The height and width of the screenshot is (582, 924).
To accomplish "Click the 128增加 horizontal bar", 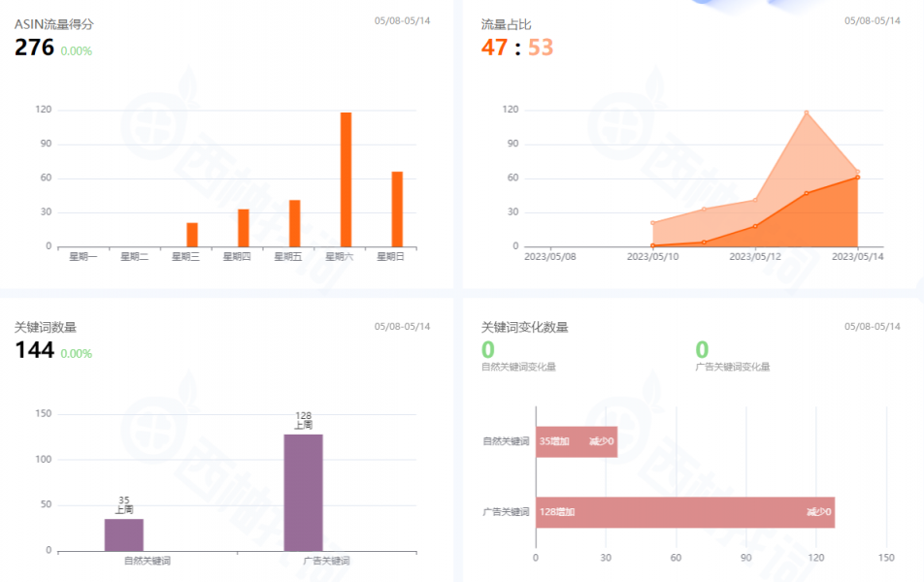I will (x=685, y=512).
